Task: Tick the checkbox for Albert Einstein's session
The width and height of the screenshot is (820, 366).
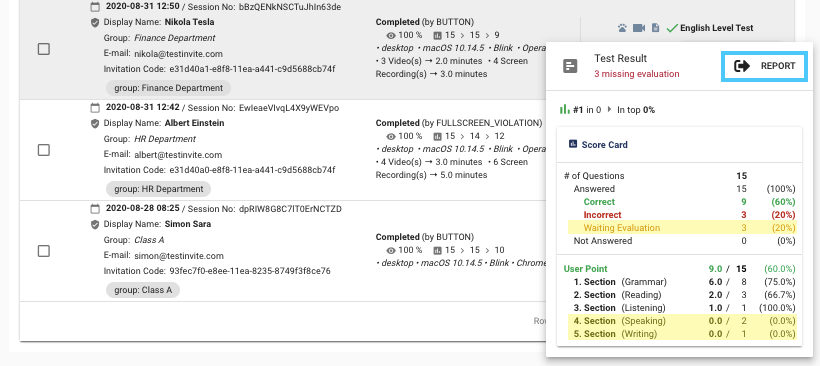Action: click(44, 150)
